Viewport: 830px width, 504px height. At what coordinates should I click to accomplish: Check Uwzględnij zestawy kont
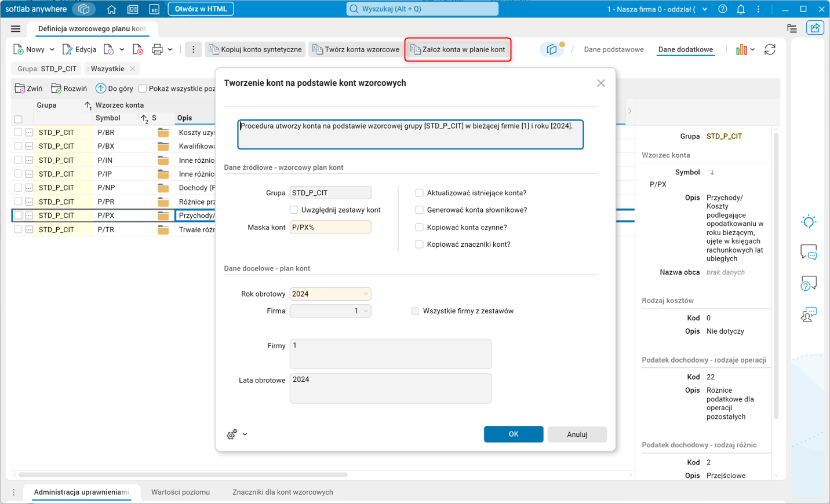click(x=294, y=210)
